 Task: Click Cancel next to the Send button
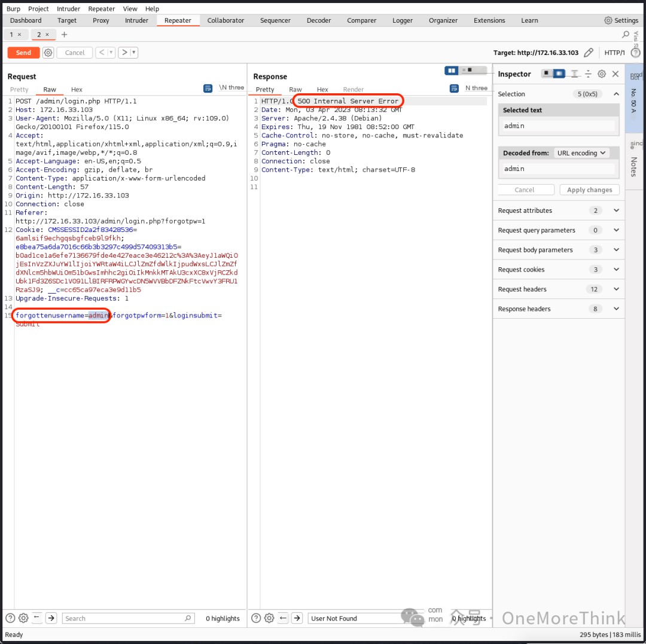pos(75,53)
